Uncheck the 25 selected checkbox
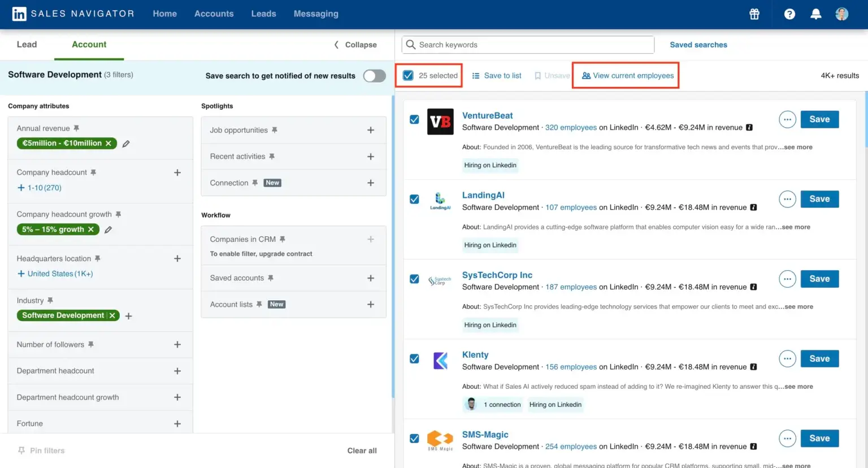Image resolution: width=868 pixels, height=468 pixels. 408,75
